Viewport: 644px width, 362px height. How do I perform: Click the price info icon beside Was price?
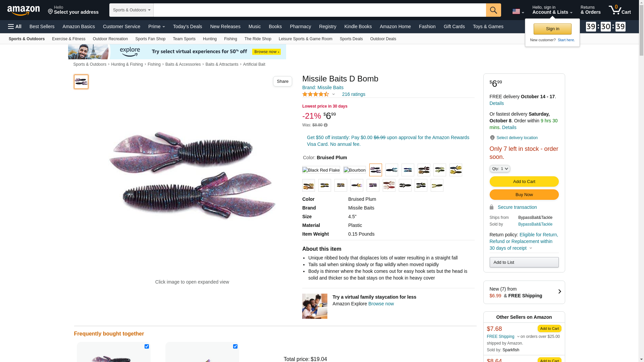pos(326,125)
